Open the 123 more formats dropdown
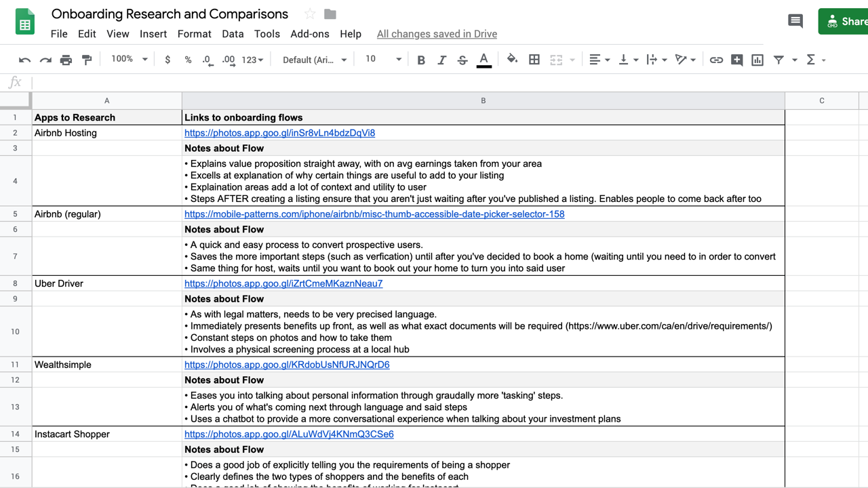This screenshot has height=488, width=868. point(252,60)
